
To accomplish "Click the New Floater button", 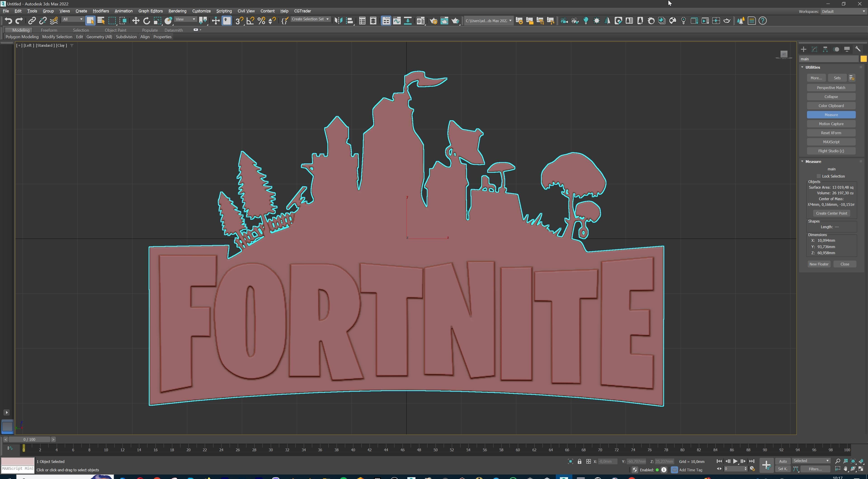I will (819, 264).
